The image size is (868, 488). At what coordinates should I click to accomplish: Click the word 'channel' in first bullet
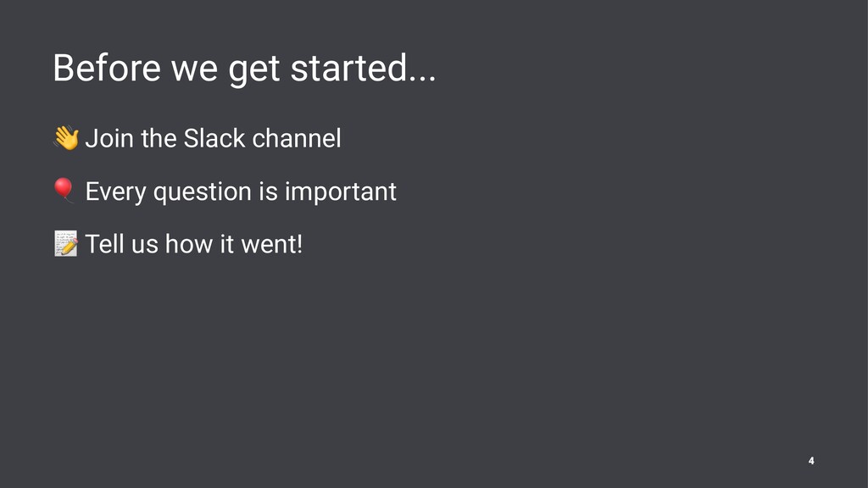tap(297, 138)
